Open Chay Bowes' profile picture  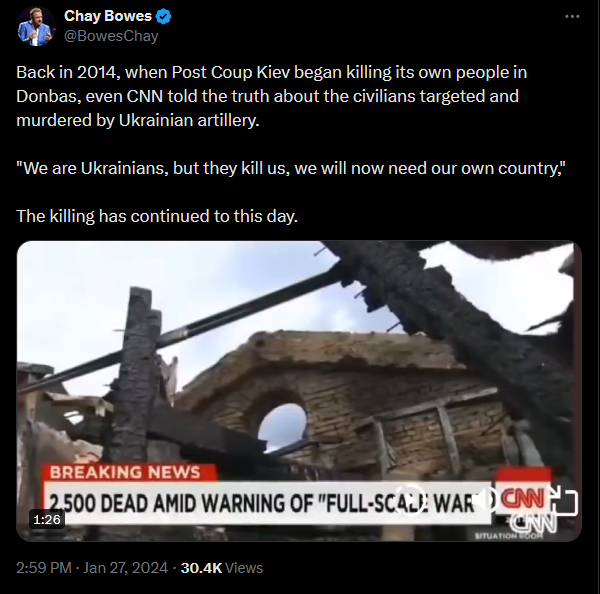pyautogui.click(x=36, y=26)
